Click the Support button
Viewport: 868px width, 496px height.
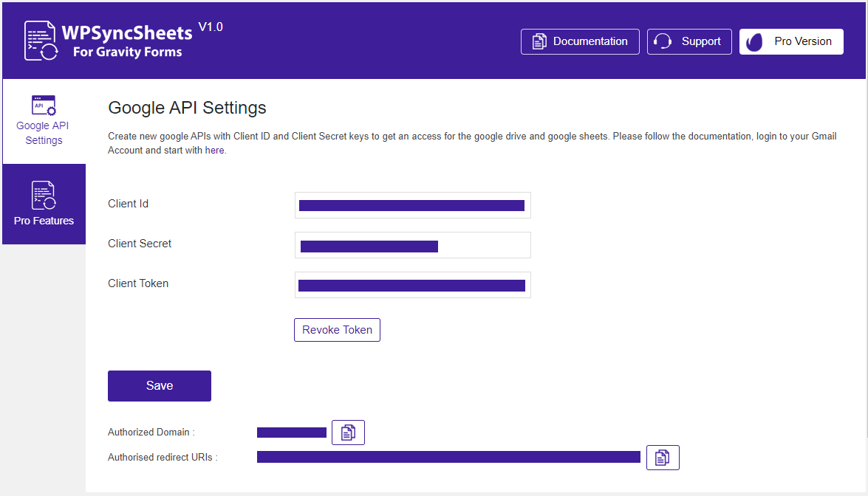coord(689,41)
